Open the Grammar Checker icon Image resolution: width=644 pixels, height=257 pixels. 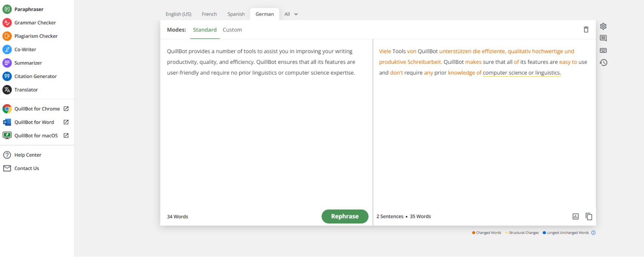7,23
